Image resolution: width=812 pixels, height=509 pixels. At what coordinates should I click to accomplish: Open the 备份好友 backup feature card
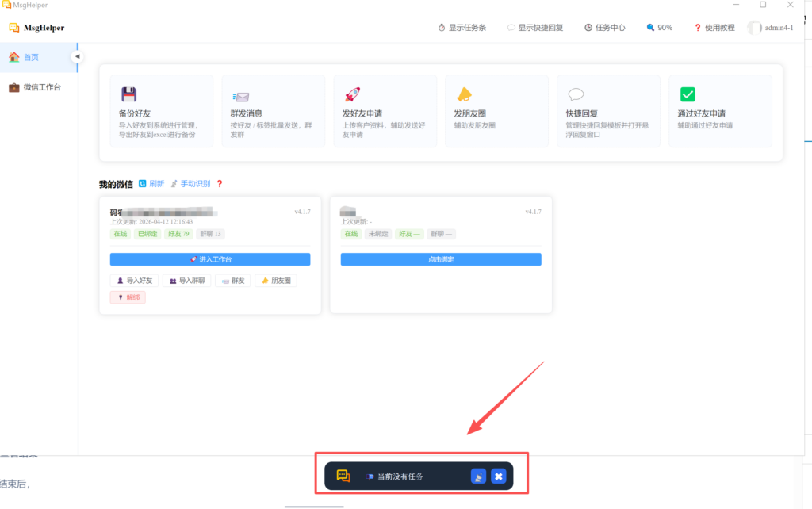click(x=156, y=111)
